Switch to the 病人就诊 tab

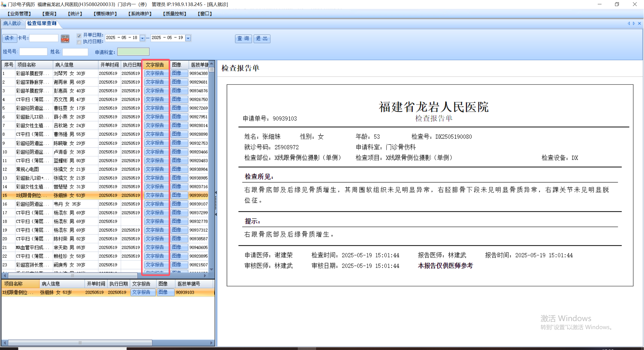pyautogui.click(x=12, y=23)
